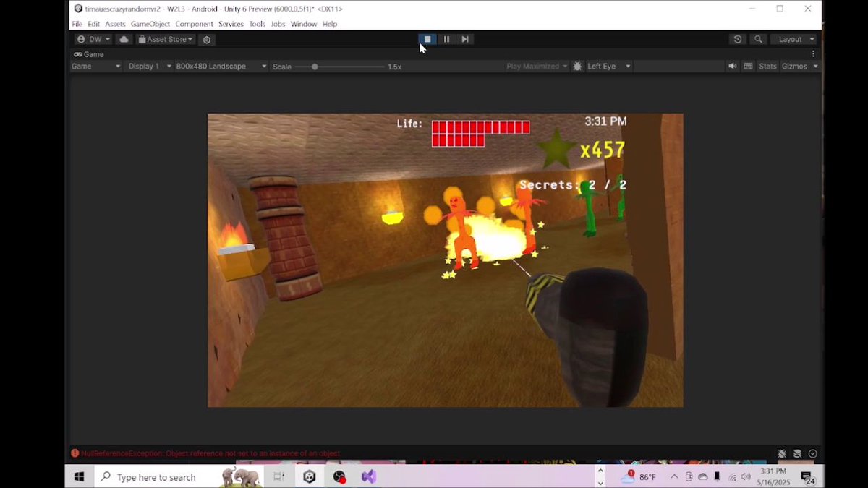Open the Window menu
Screen dimensions: 868x488
(304, 24)
